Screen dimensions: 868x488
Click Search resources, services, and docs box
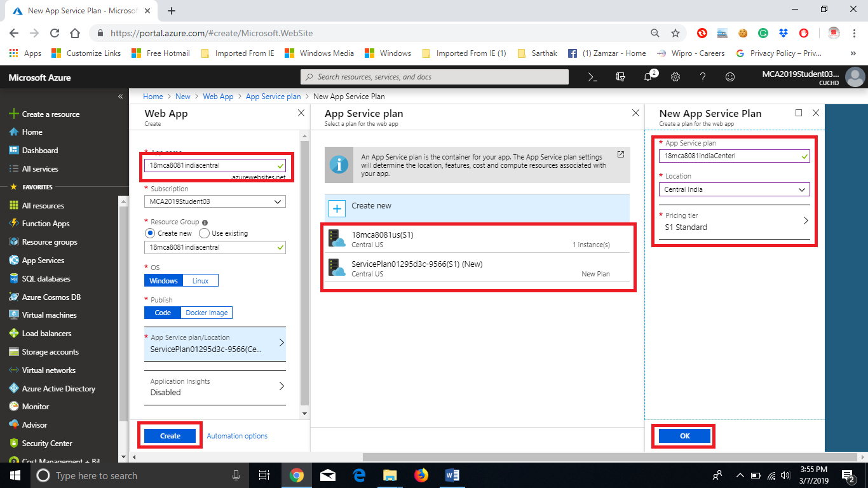click(435, 77)
